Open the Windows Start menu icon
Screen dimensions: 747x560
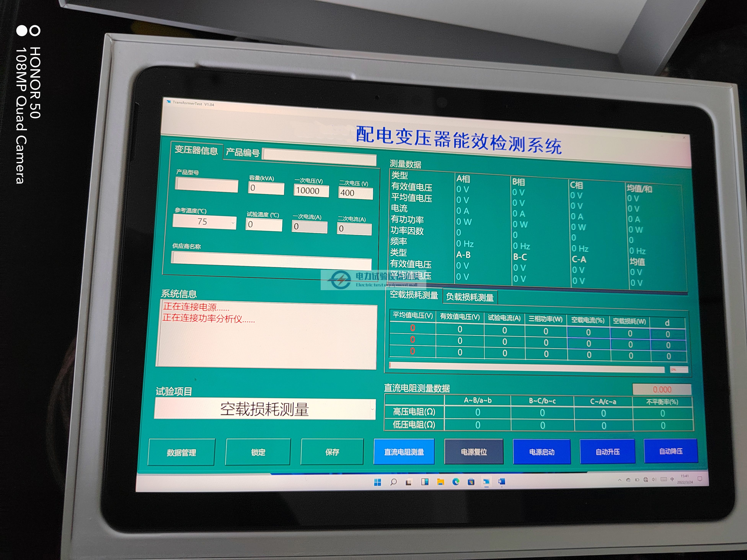(378, 482)
